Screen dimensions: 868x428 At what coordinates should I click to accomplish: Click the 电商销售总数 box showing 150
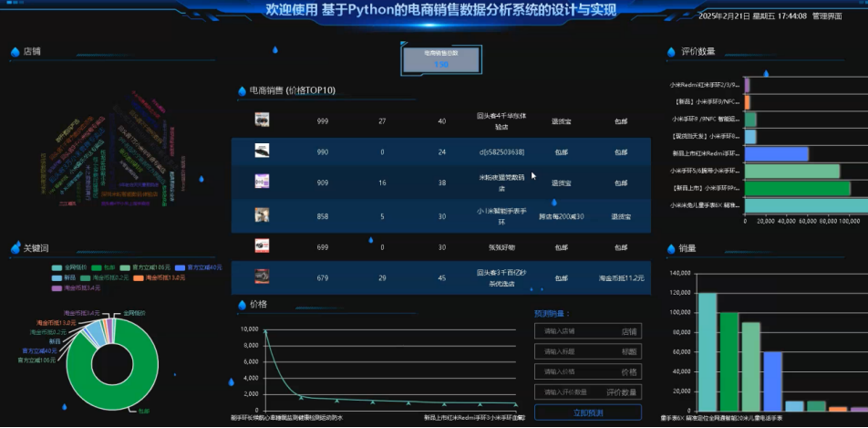440,60
